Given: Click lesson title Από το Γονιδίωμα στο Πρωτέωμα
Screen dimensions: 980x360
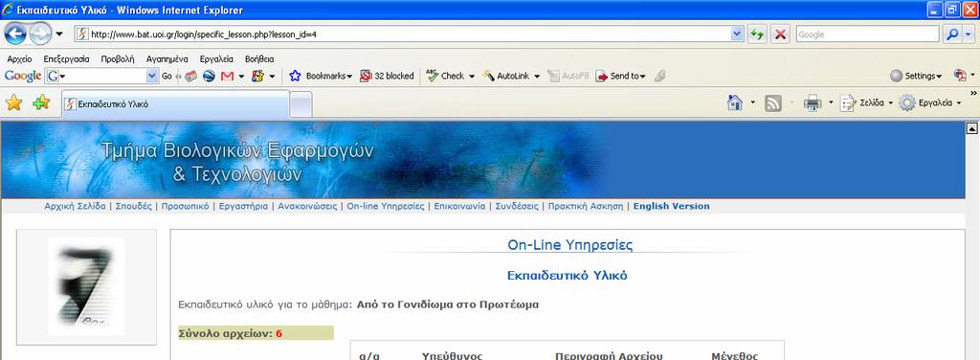Looking at the screenshot, I should click(448, 305).
